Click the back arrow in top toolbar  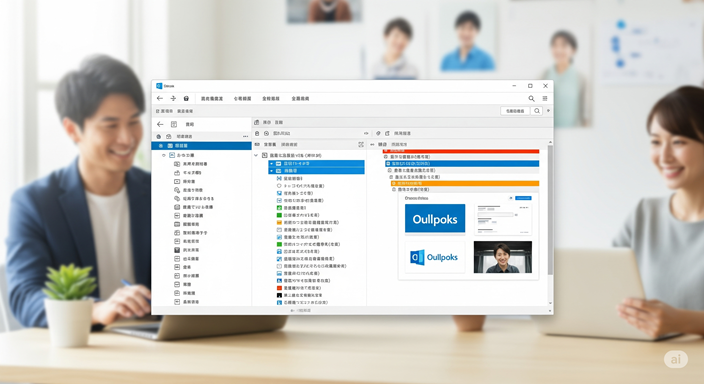tap(160, 98)
